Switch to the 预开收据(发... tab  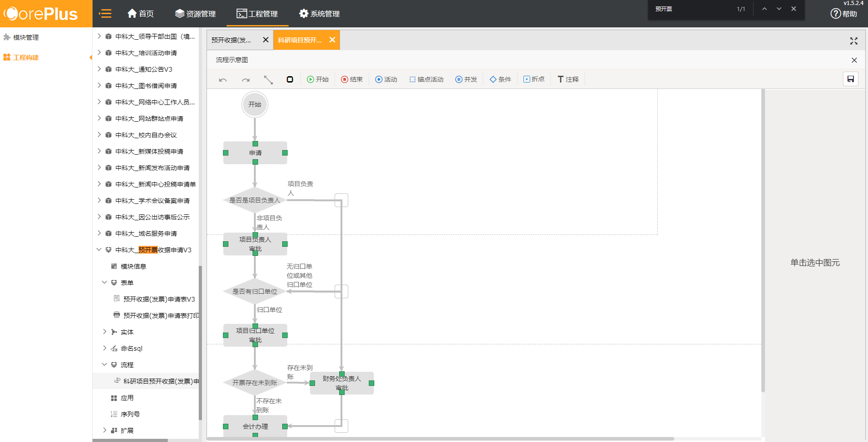pos(232,40)
